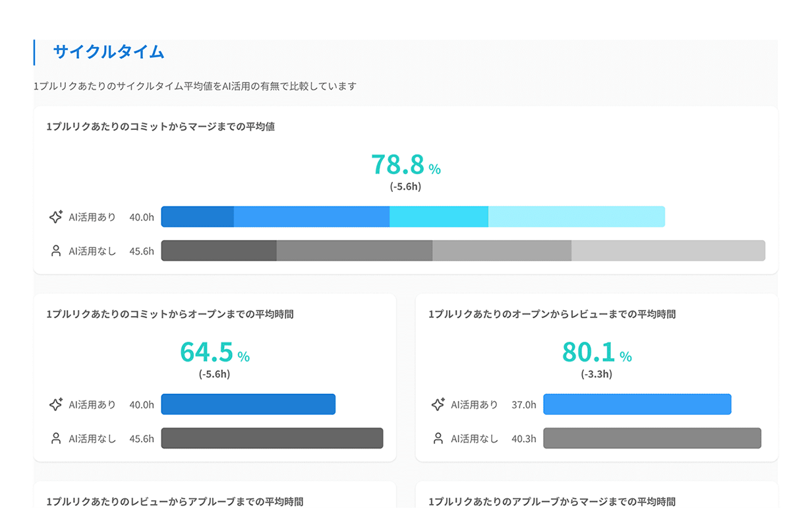Click third gray segment of no-AI bar
Screen dimensions: 812x508
click(502, 251)
